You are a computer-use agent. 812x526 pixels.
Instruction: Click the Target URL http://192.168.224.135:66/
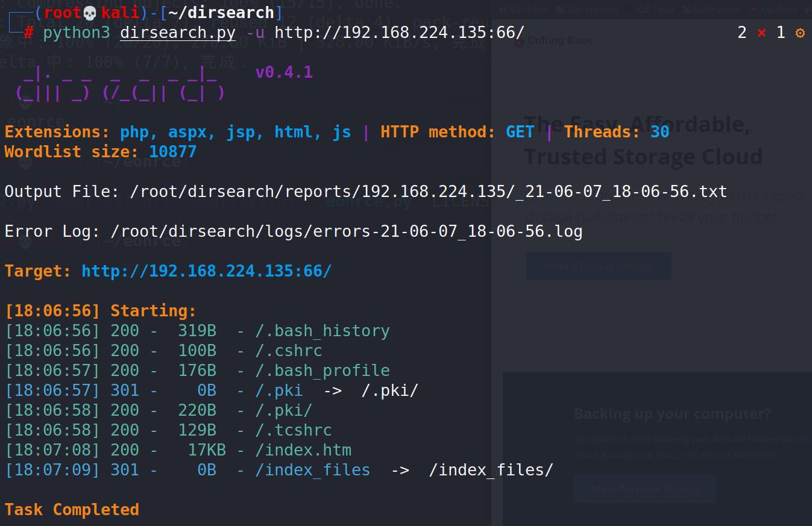pyautogui.click(x=207, y=271)
